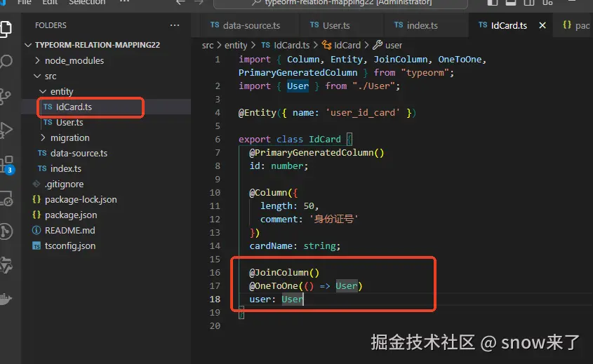Screen dimensions: 593x364
Task: Click TS icon on data-source.ts tab
Action: click(215, 25)
